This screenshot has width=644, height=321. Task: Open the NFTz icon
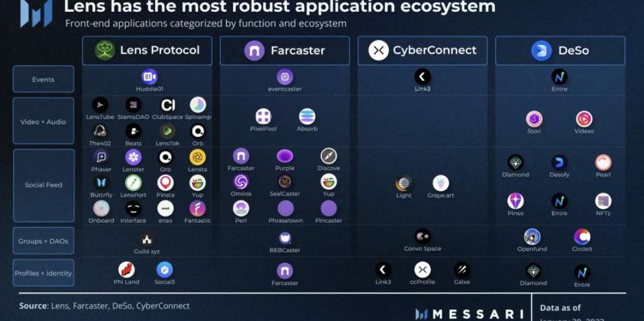[604, 201]
